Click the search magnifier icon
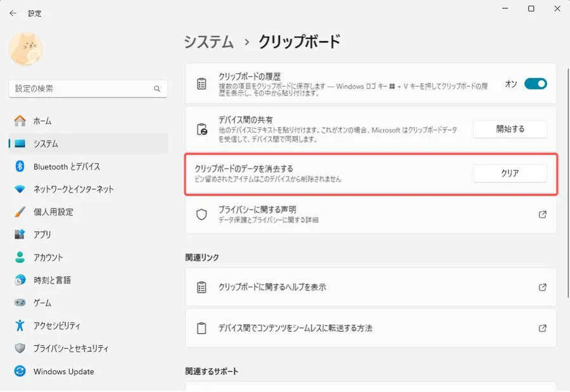This screenshot has height=392, width=570. click(x=157, y=89)
